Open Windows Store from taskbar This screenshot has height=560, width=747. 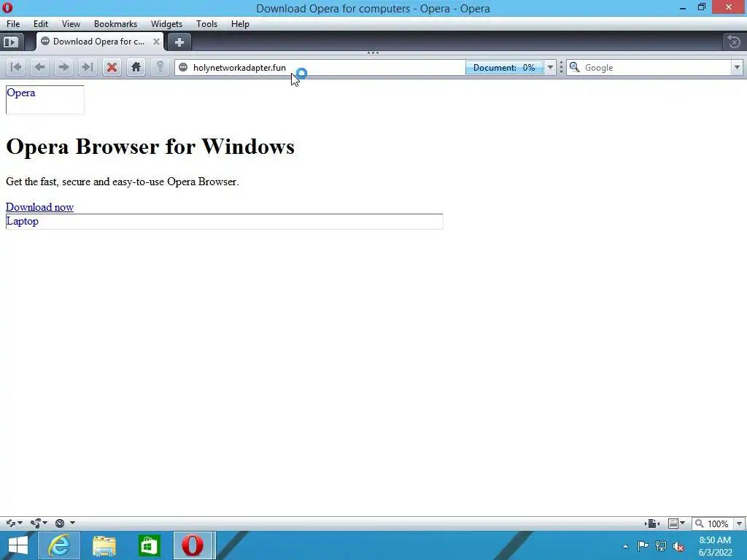point(149,545)
